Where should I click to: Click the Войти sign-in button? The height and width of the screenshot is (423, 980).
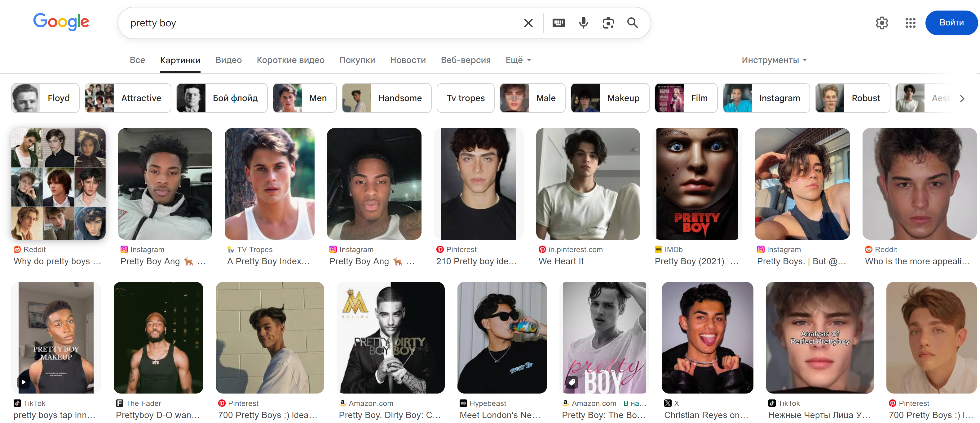point(951,23)
